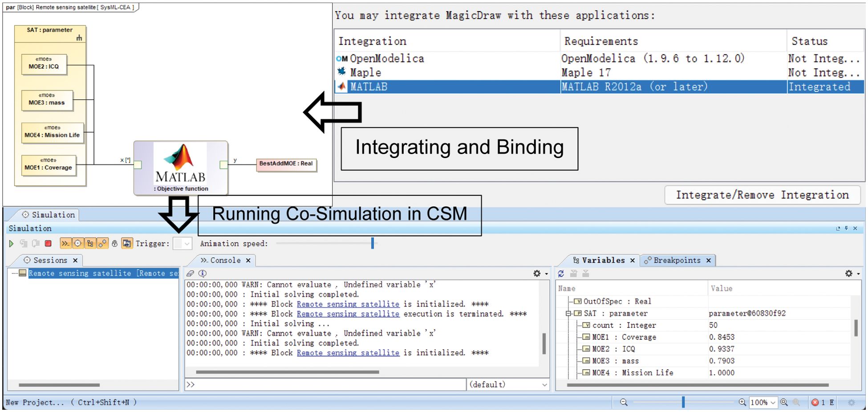Toggle the console view button in simulation toolbar

[x=65, y=244]
